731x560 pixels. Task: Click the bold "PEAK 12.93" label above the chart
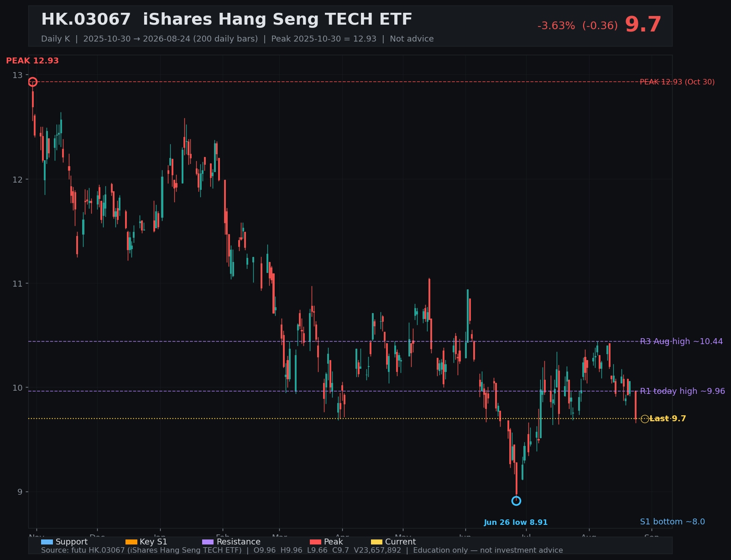click(x=32, y=61)
